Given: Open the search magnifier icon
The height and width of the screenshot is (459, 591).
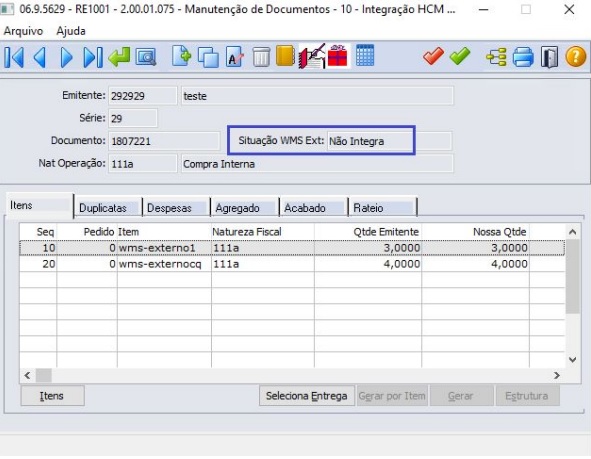Looking at the screenshot, I should pos(145,57).
